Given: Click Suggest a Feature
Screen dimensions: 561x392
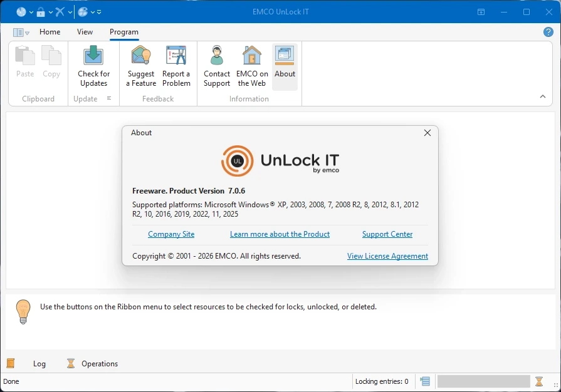Looking at the screenshot, I should (x=141, y=66).
